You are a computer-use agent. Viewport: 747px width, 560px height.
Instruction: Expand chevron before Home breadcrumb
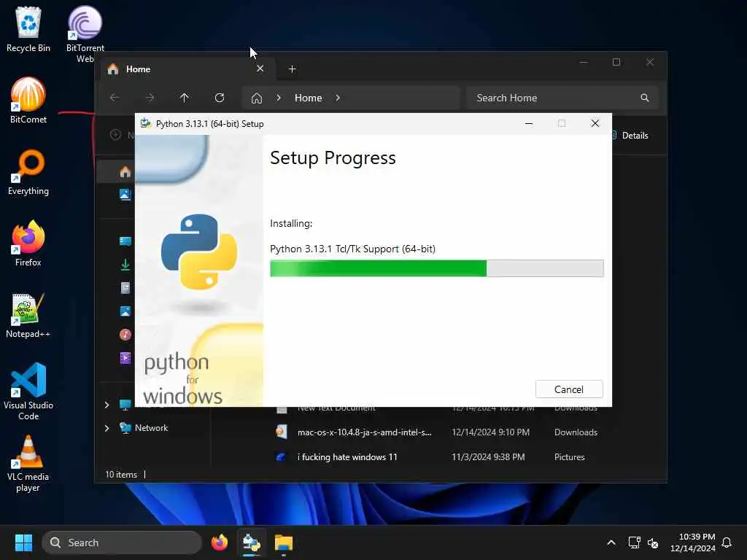pyautogui.click(x=279, y=98)
